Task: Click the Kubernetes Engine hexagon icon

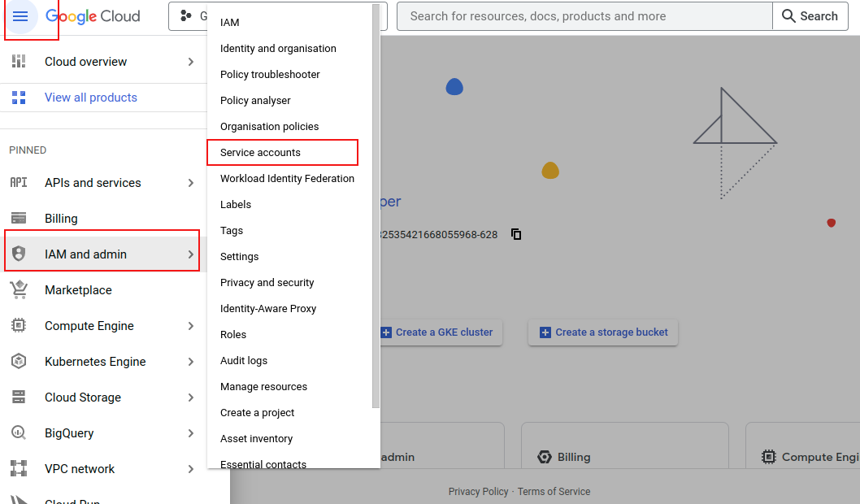Action: (19, 362)
